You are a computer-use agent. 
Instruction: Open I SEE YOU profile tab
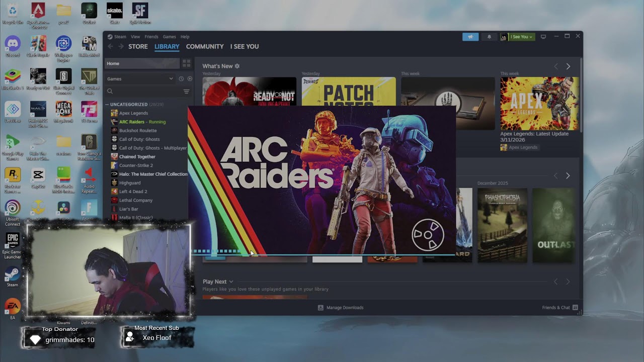245,46
